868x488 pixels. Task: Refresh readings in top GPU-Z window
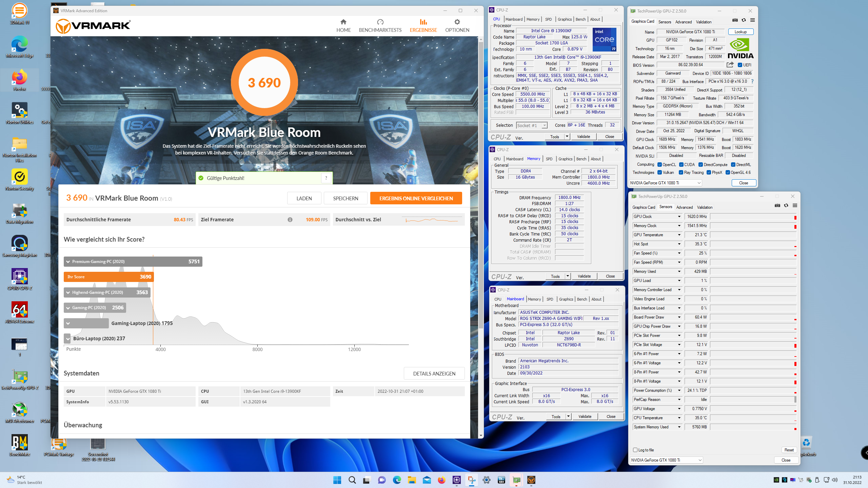[744, 20]
